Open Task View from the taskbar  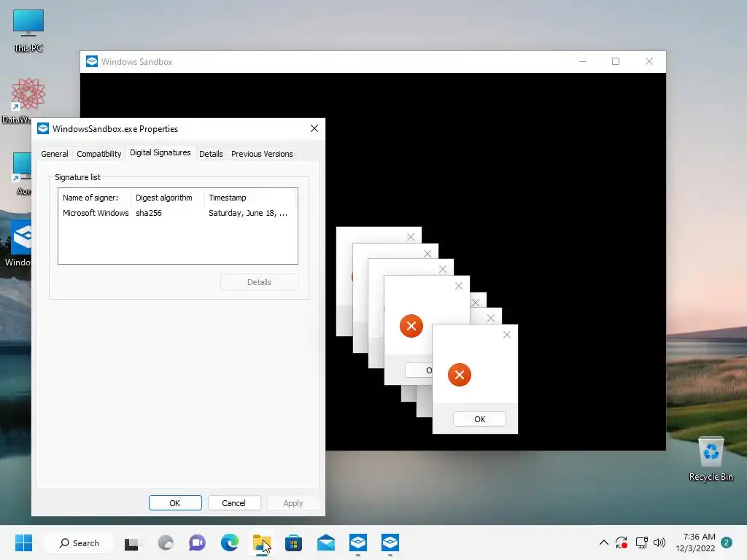[131, 543]
